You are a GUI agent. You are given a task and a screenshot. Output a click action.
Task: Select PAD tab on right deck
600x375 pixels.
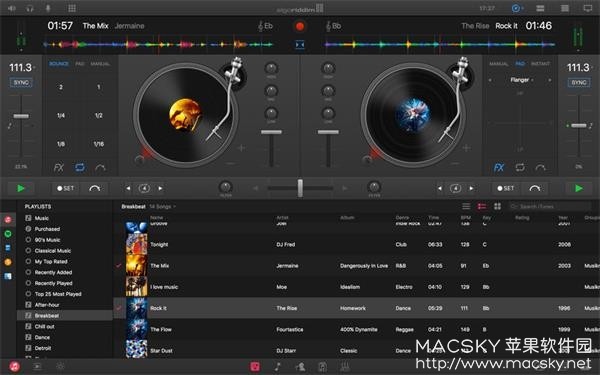(x=520, y=64)
